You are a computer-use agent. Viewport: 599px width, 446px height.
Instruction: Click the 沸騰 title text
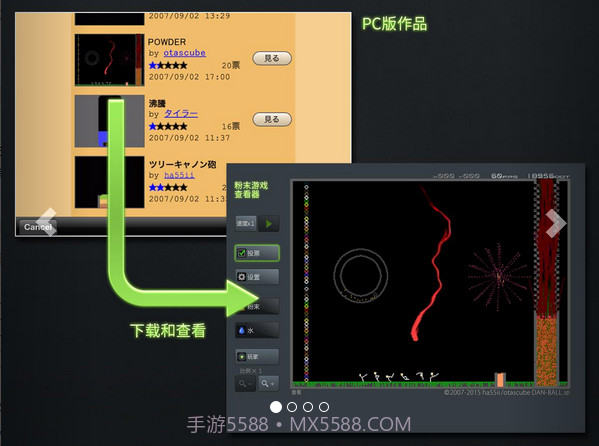157,103
